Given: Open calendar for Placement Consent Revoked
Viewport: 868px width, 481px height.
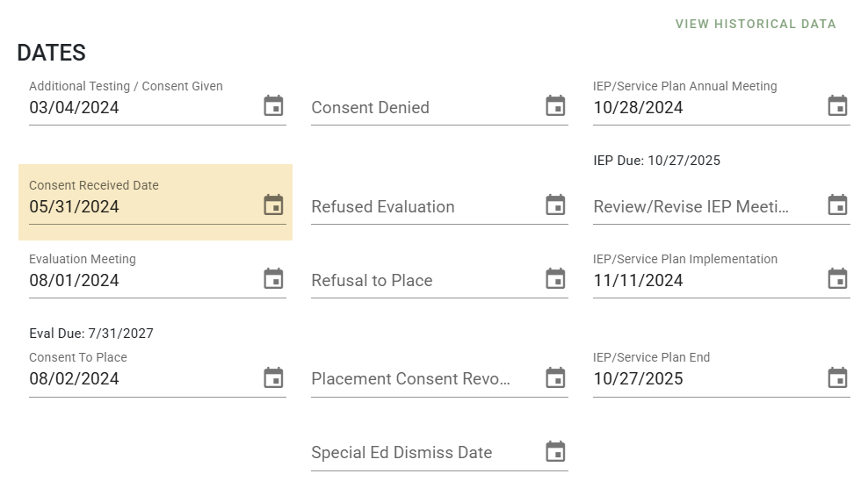Looking at the screenshot, I should pyautogui.click(x=556, y=377).
